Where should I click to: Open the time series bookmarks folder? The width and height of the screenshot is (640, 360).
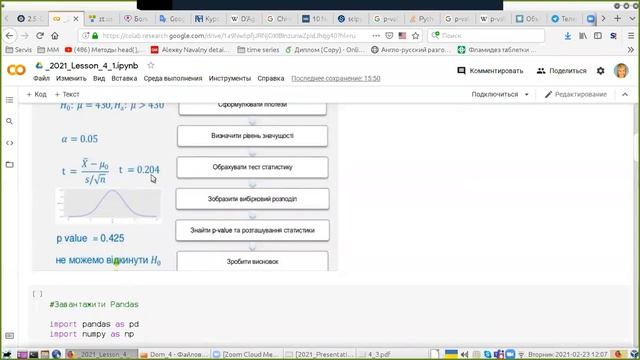tap(258, 50)
